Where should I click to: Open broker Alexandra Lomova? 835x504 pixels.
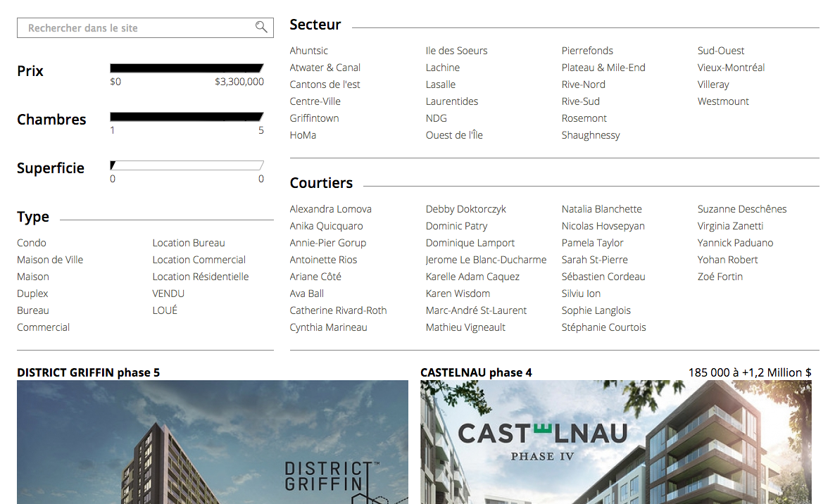click(331, 209)
